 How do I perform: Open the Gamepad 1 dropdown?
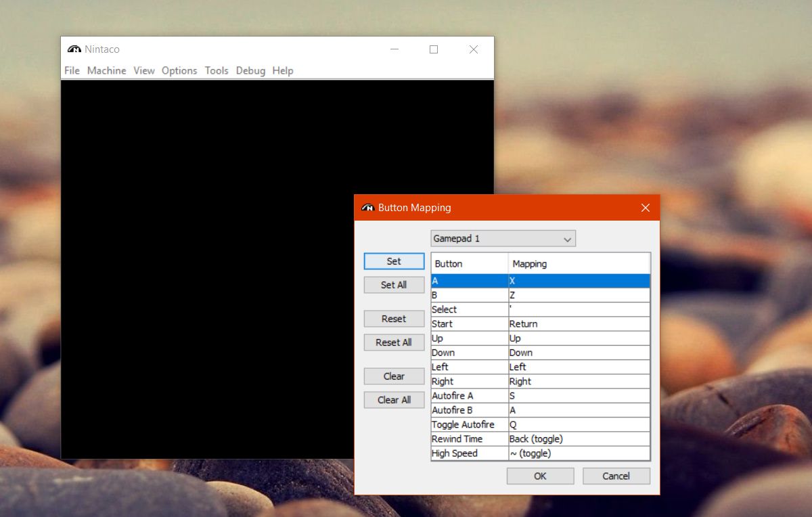point(503,239)
